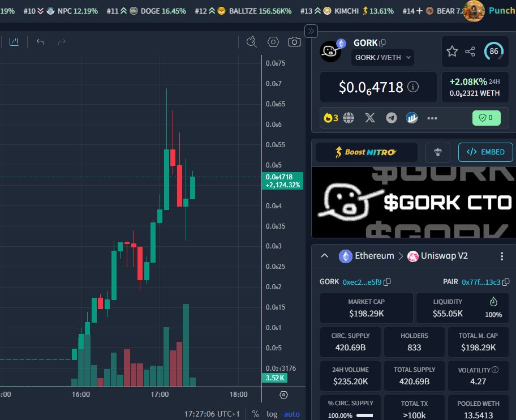Viewport: 516px width, 420px height.
Task: Click Total Supply value 420.69B
Action: [414, 382]
